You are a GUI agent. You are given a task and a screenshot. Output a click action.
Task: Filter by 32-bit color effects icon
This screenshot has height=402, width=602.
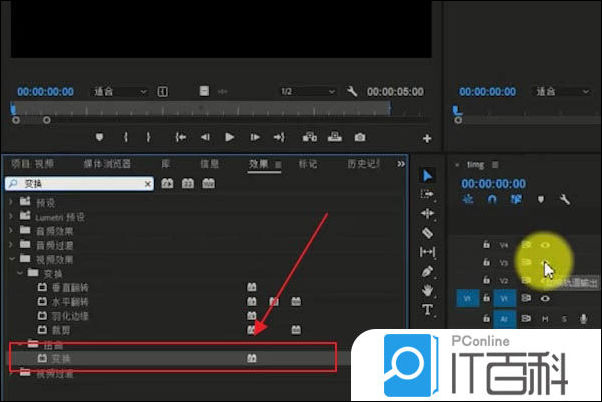[x=188, y=183]
